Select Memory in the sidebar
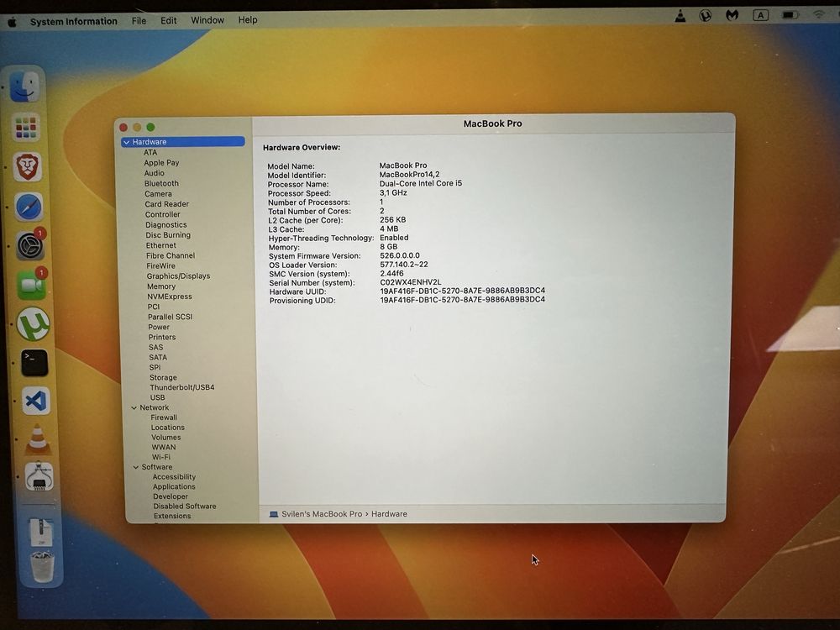 point(161,286)
